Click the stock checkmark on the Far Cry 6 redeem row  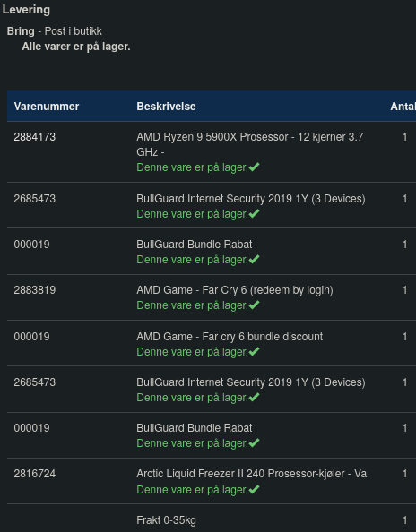(255, 305)
